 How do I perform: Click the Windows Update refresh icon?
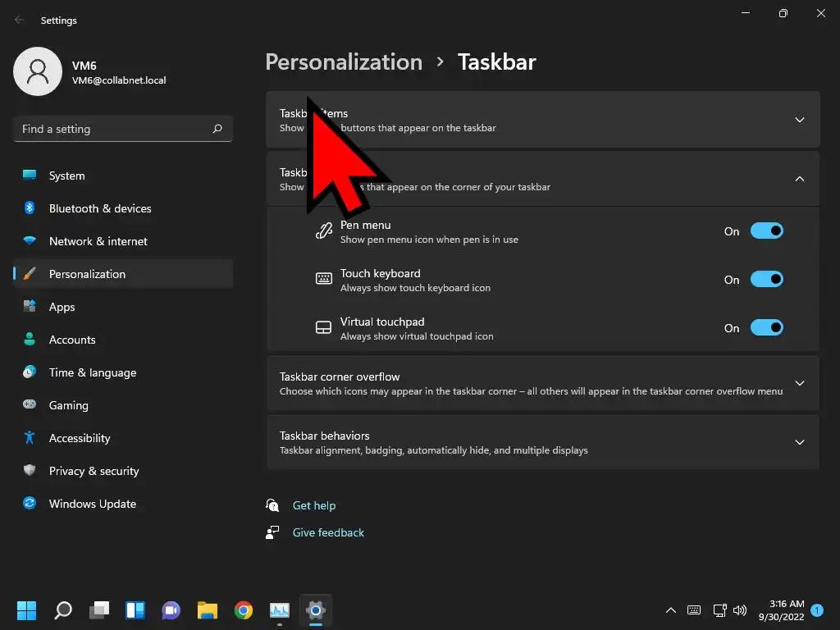click(x=30, y=503)
